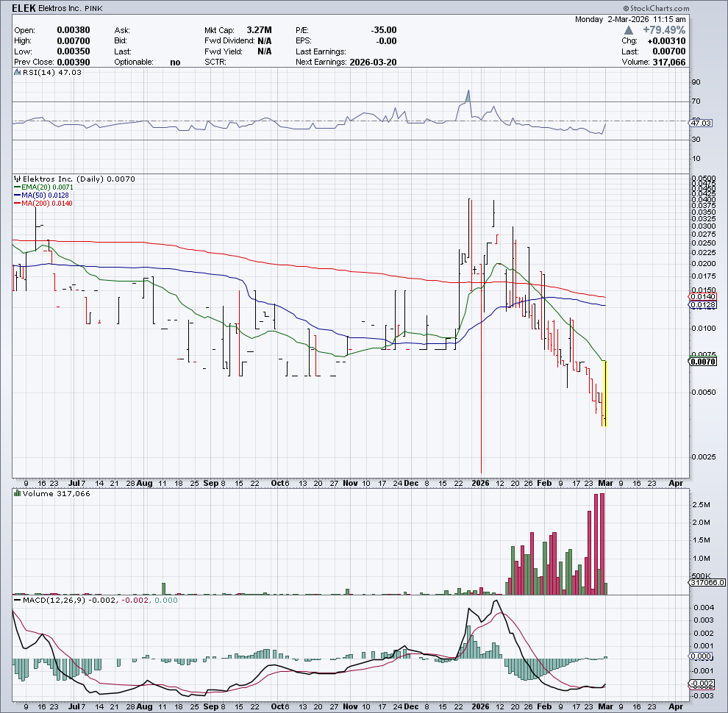Click the Elektros Inc. (Daily) price plot icon
The image size is (728, 713).
click(17, 179)
